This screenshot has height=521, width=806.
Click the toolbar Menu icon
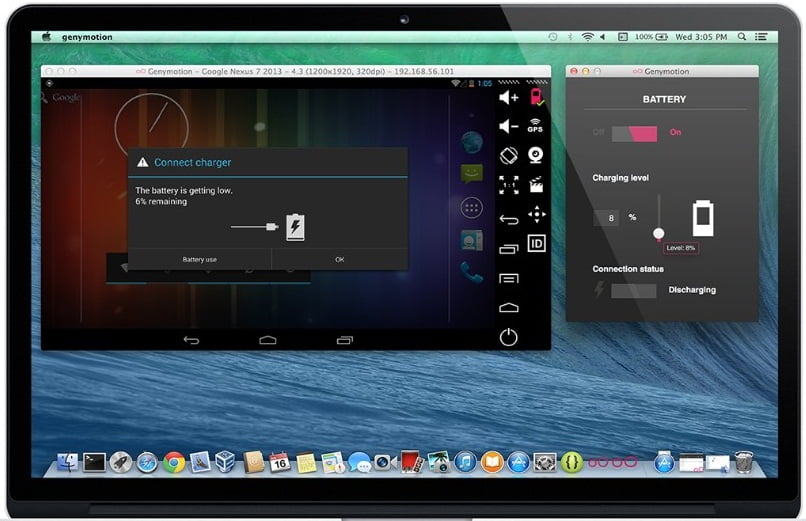click(x=509, y=278)
